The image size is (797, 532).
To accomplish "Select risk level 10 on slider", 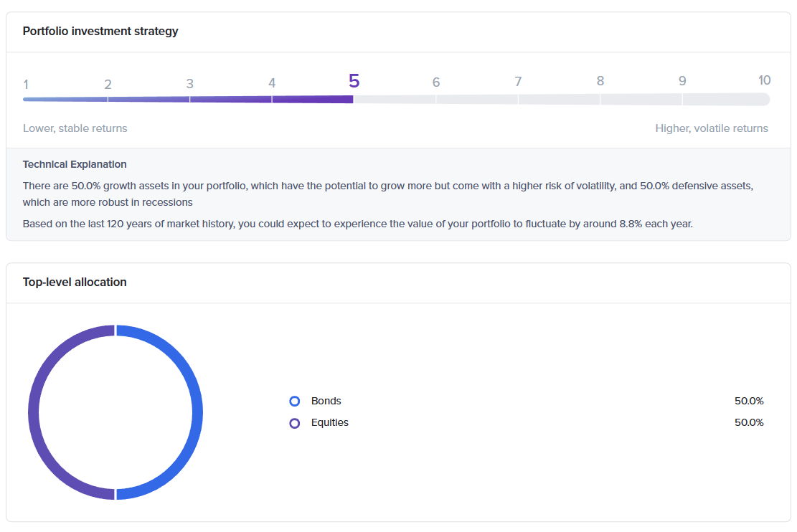I will (x=764, y=80).
